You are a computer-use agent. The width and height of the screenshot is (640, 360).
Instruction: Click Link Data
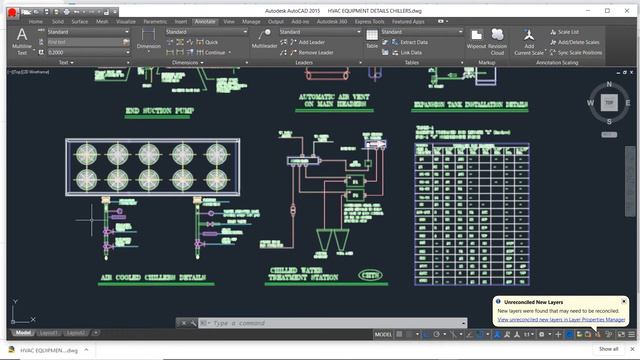click(x=407, y=53)
